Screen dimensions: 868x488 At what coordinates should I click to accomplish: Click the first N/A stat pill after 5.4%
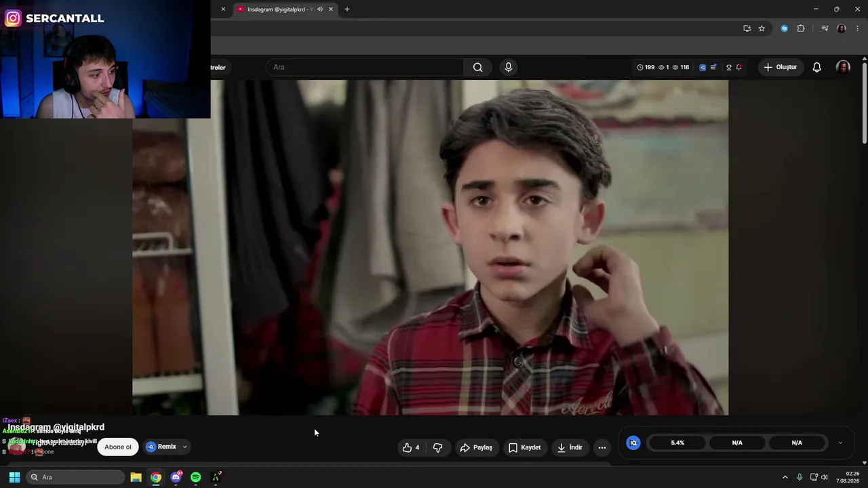pyautogui.click(x=737, y=443)
